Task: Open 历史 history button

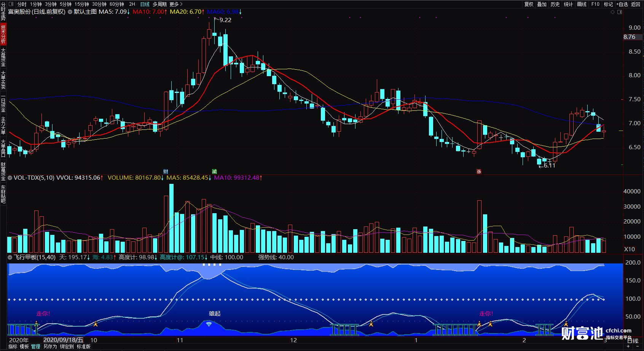Action: [x=555, y=4]
